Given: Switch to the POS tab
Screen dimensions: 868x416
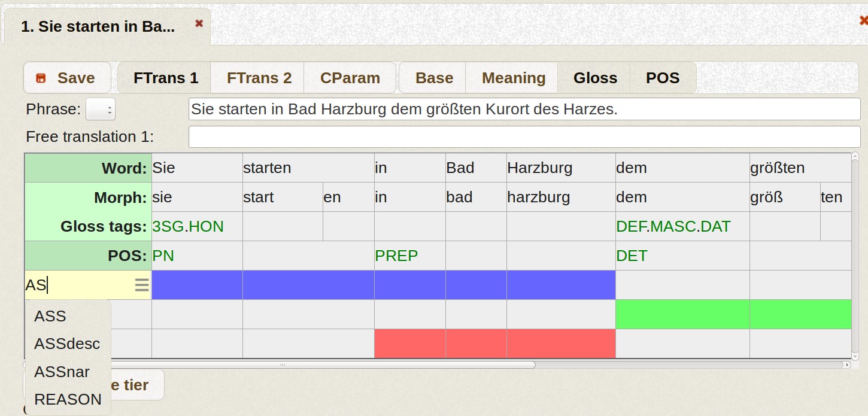Looking at the screenshot, I should tap(663, 78).
